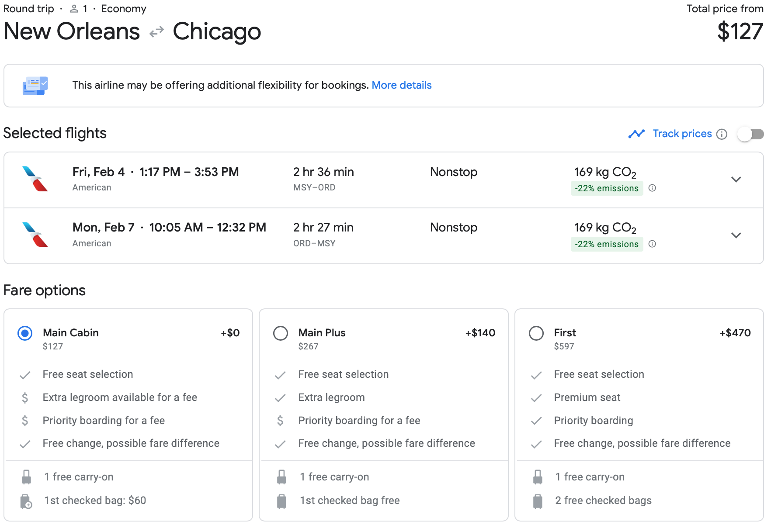The width and height of the screenshot is (778, 532).
Task: Click the flexibility ticket icon in banner
Action: point(35,86)
